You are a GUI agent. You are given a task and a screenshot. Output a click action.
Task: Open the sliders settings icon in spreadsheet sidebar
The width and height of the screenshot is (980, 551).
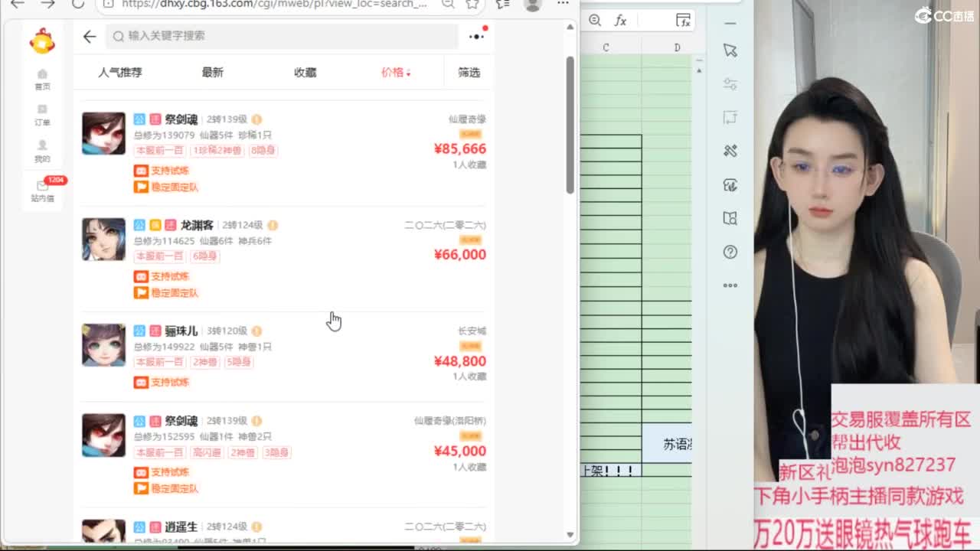tap(730, 84)
